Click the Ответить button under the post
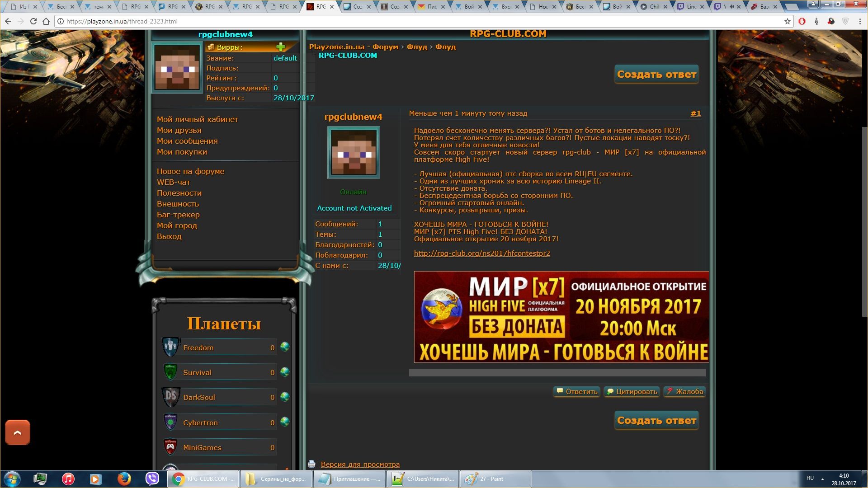Viewport: 868px width, 488px height. (577, 392)
